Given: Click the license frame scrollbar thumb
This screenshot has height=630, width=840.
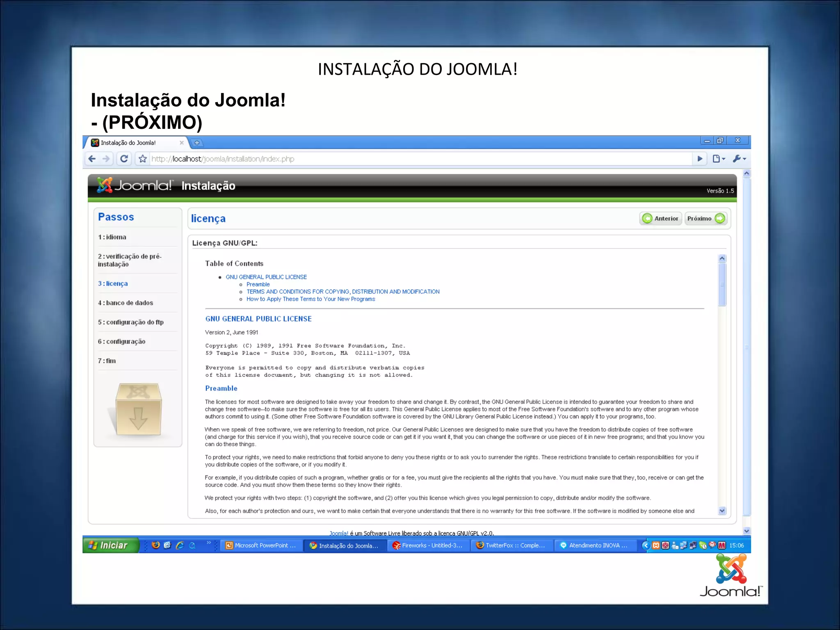Looking at the screenshot, I should [722, 285].
